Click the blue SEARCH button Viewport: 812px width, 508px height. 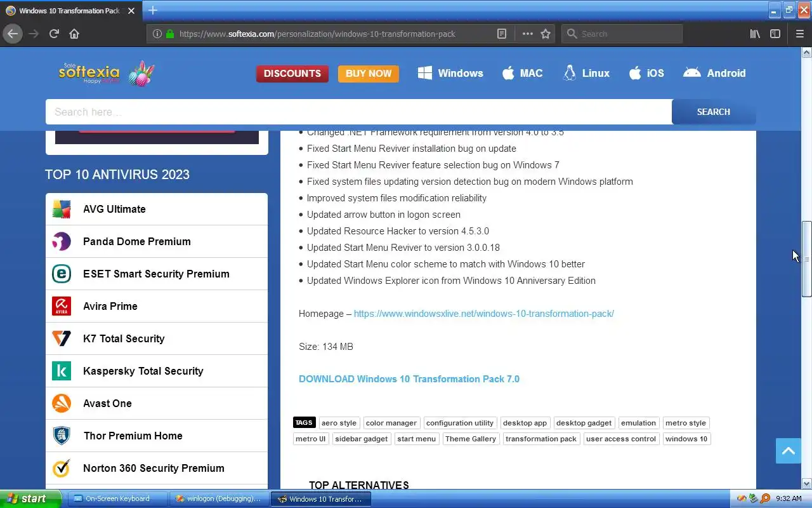714,112
